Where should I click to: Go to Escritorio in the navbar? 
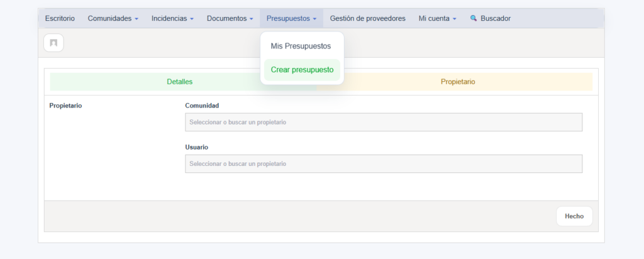(60, 18)
